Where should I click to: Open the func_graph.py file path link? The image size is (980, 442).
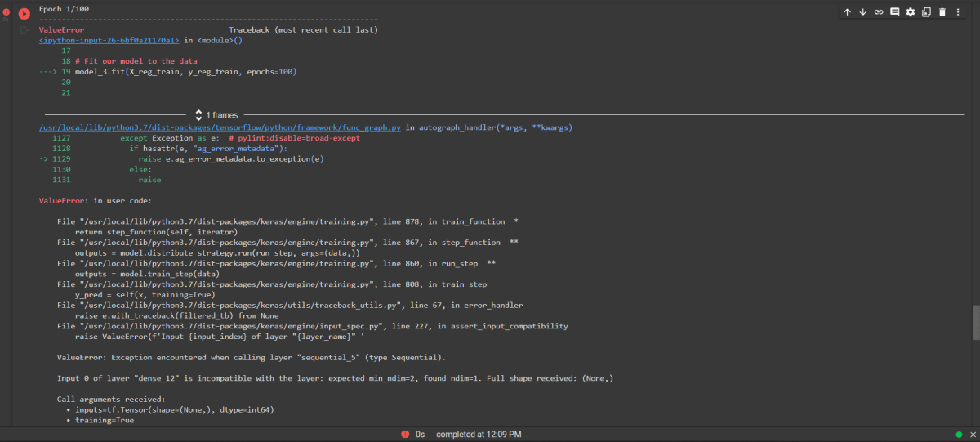coord(220,128)
